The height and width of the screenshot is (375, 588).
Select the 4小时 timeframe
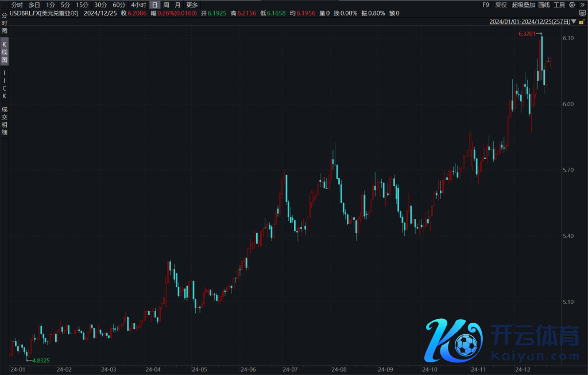138,5
